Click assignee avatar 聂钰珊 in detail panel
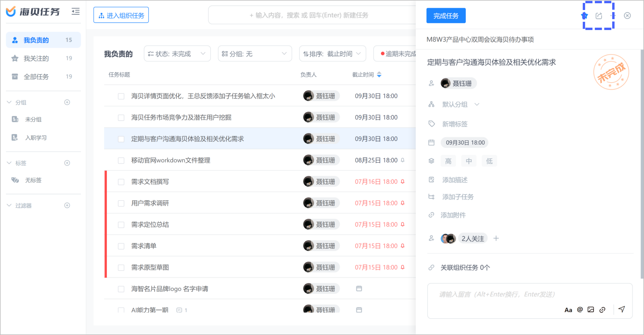Screen dimensions: 644x335 coord(446,83)
